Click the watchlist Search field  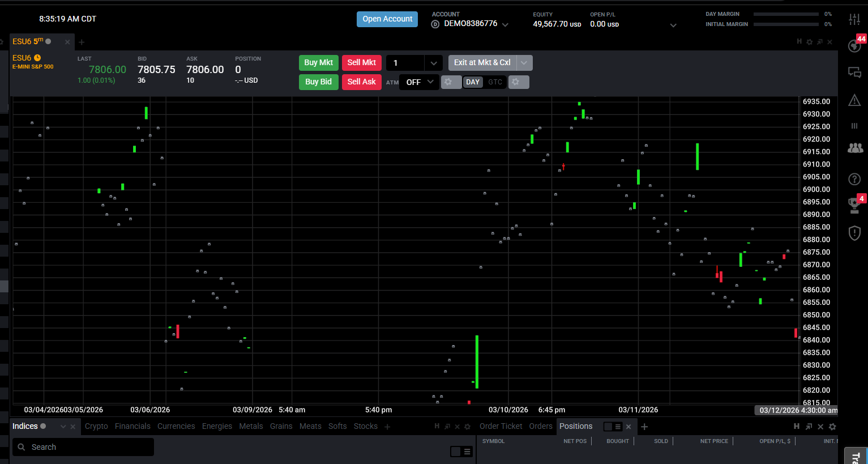tap(83, 447)
